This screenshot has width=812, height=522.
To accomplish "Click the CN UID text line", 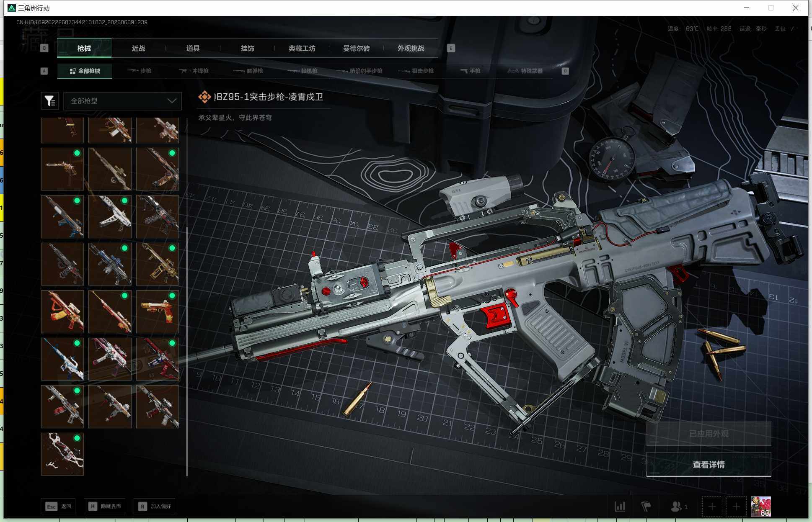I will (82, 22).
